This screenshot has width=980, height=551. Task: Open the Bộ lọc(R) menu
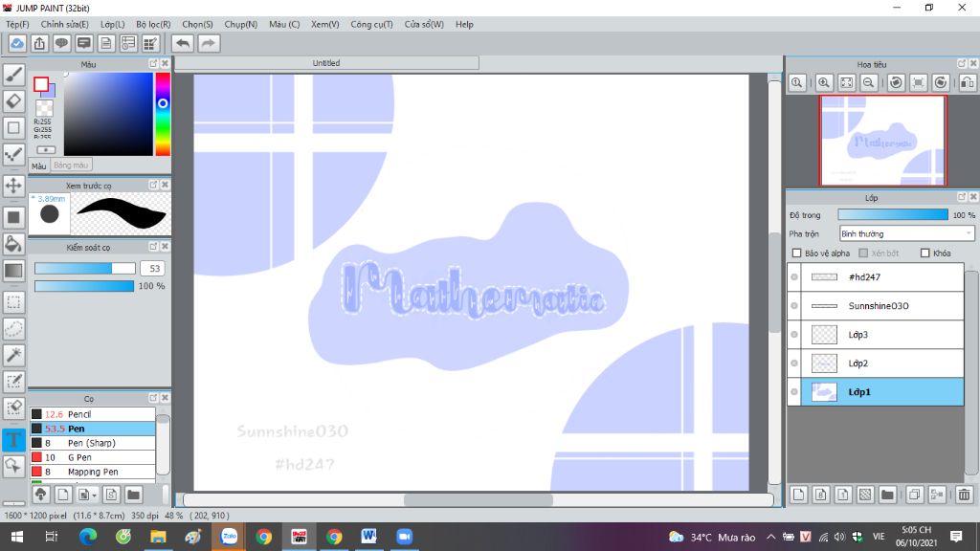point(153,24)
